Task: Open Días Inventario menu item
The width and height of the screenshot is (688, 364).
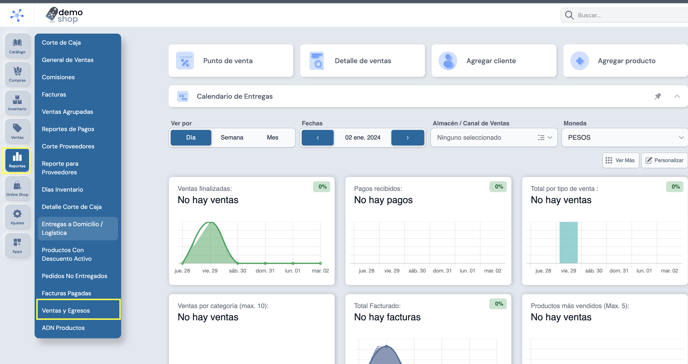Action: point(62,190)
